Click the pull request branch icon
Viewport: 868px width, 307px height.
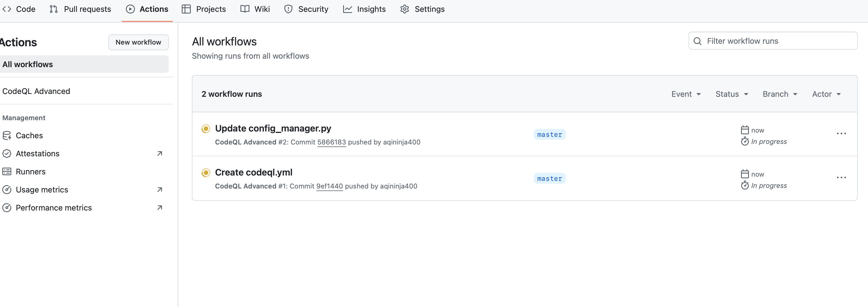pos(54,9)
